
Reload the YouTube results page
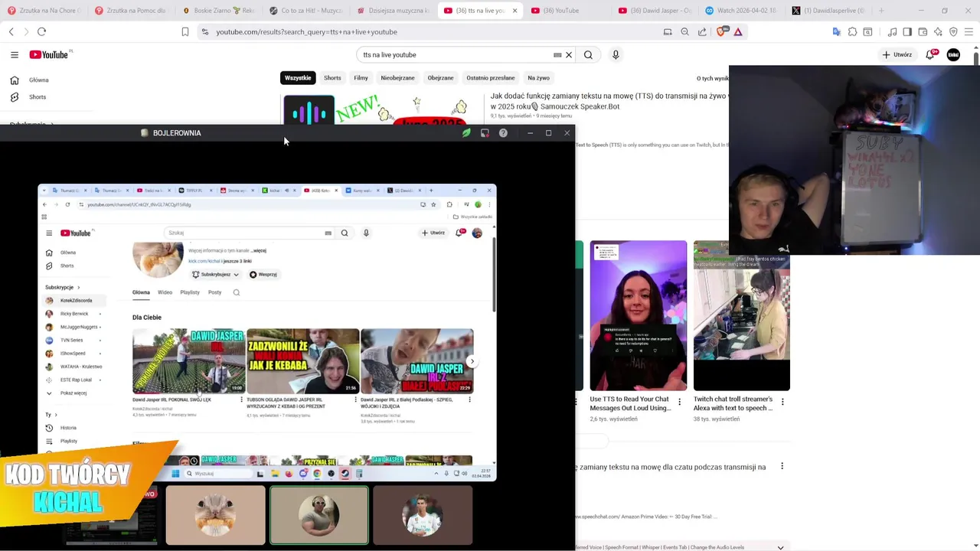pos(41,31)
